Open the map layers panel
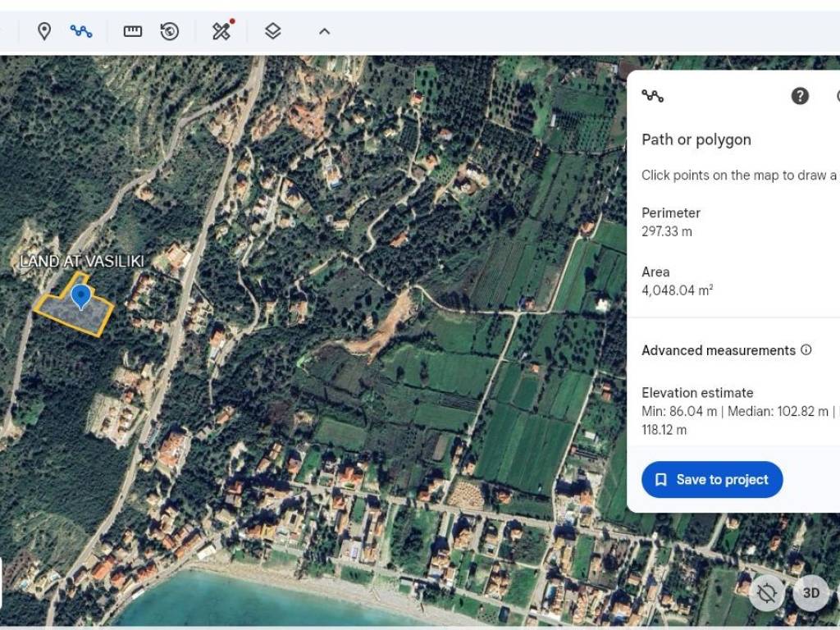Screen dimensions: 840x630 point(273,31)
